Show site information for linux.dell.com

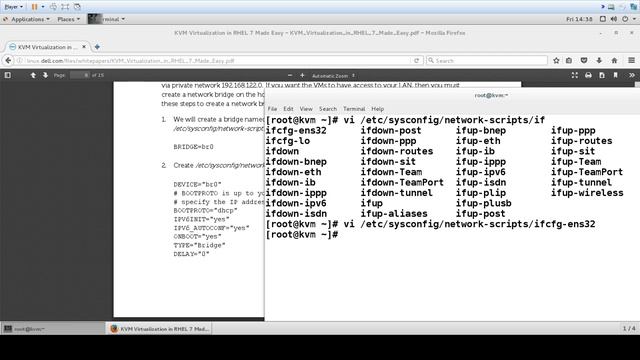(x=19, y=60)
